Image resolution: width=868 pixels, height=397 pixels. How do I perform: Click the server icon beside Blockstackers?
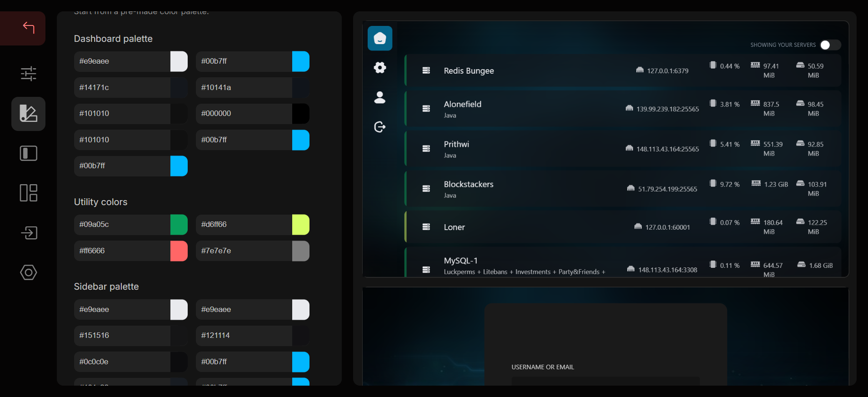[x=426, y=189]
